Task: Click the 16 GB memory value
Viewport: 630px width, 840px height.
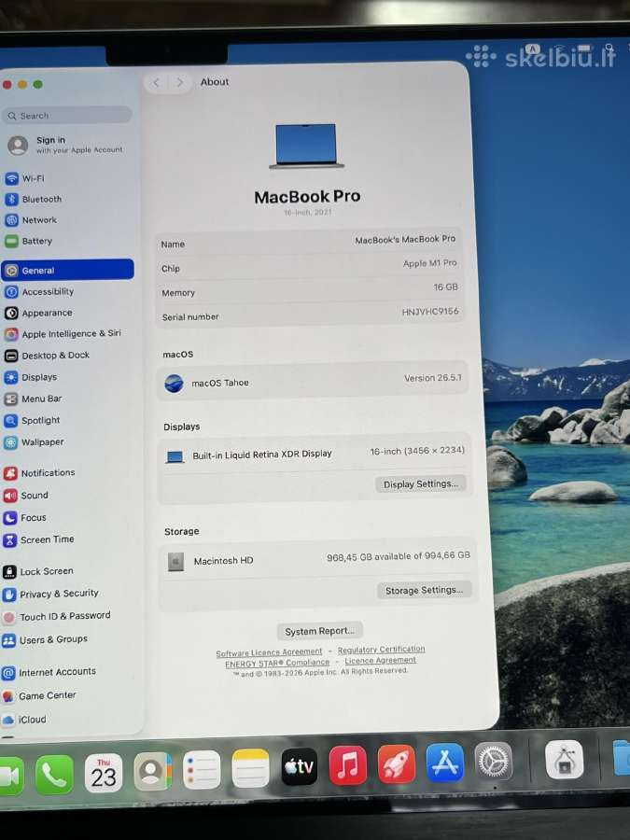Action: 446,287
